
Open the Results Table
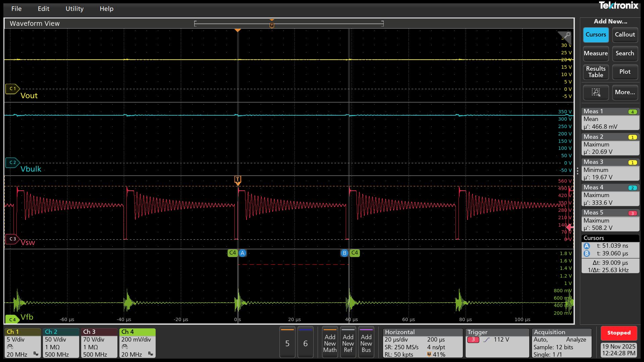pyautogui.click(x=595, y=72)
